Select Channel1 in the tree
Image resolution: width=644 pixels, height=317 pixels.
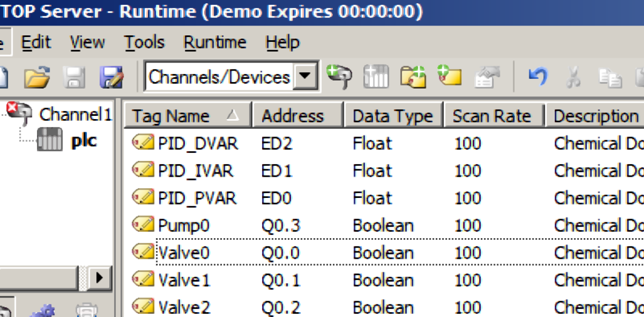75,115
